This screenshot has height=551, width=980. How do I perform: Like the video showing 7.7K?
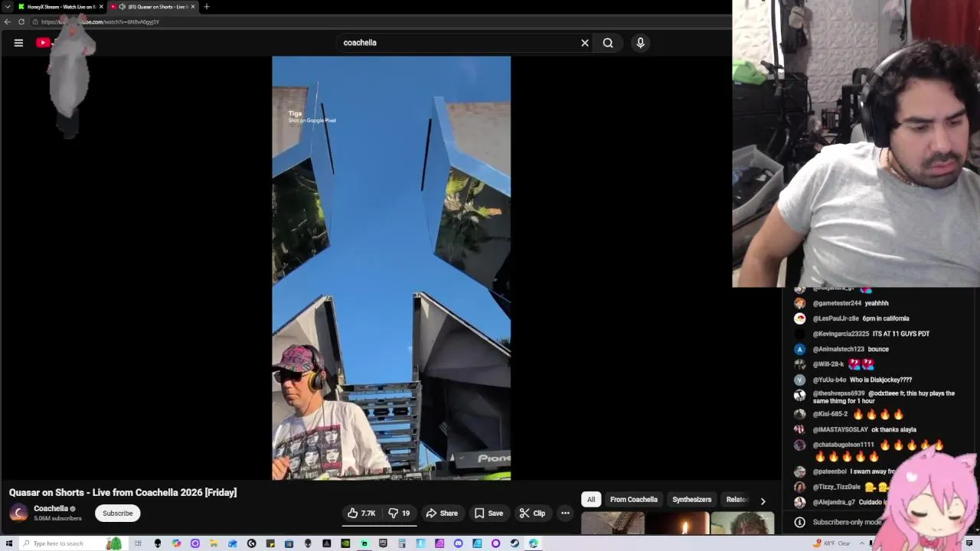click(x=361, y=513)
